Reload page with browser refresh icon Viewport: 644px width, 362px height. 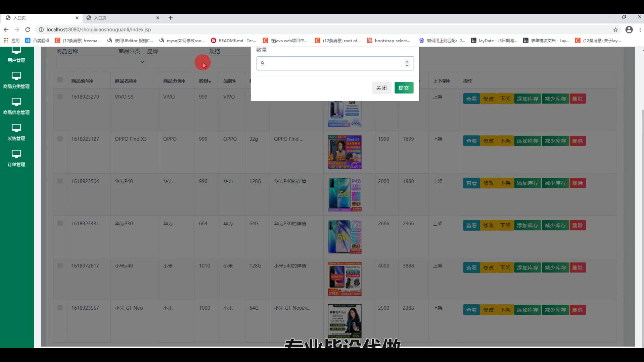pos(28,29)
